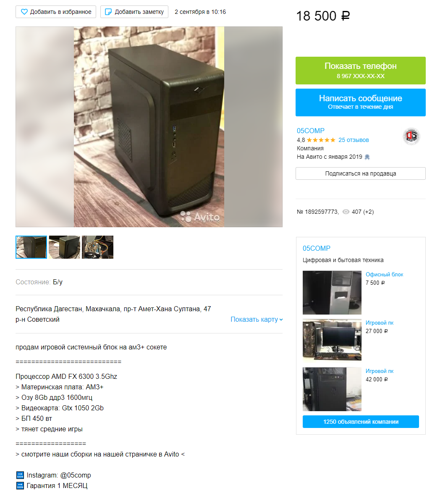The width and height of the screenshot is (448, 496).
Task: Open the Игровой пк listing for 27 000
Action: click(380, 323)
